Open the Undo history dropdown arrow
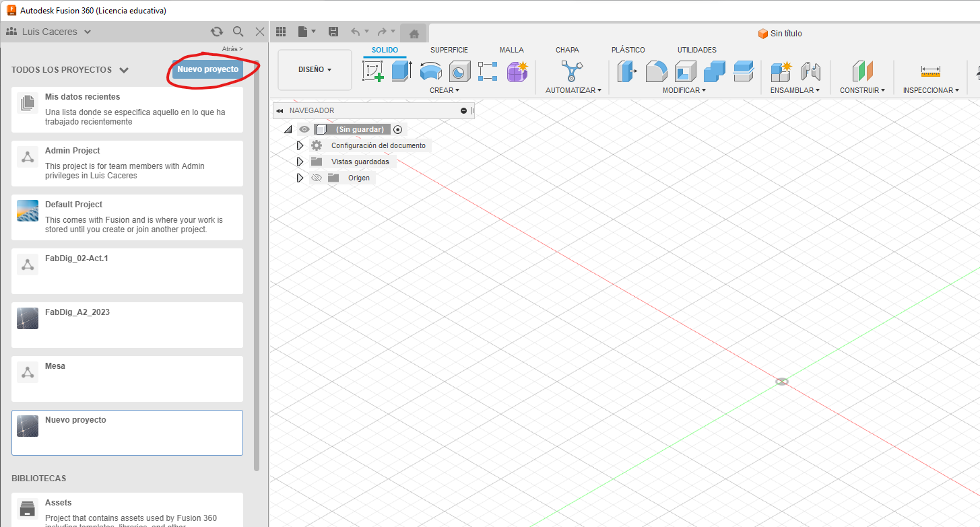Image resolution: width=980 pixels, height=527 pixels. 366,32
